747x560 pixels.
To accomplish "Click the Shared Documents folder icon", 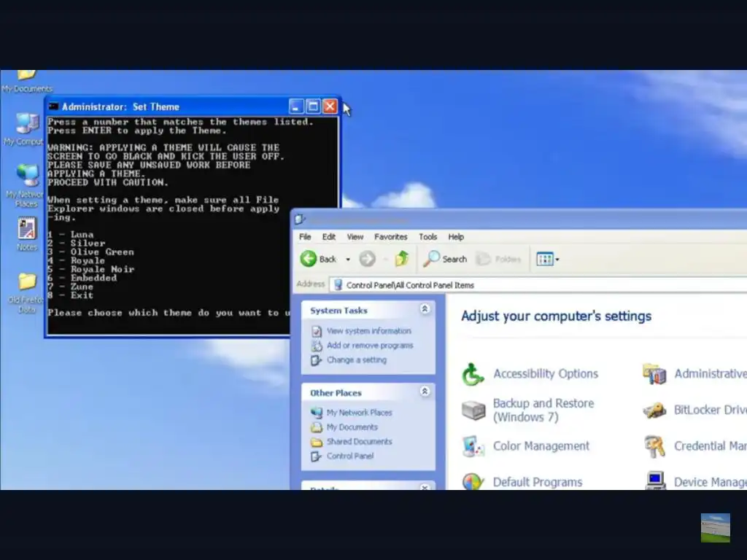I will 317,442.
